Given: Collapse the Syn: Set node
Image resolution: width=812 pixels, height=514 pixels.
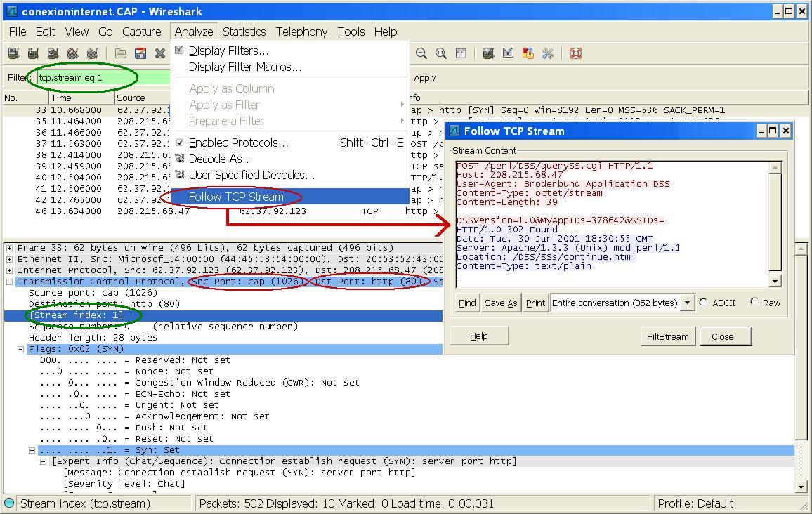Looking at the screenshot, I should (x=32, y=450).
